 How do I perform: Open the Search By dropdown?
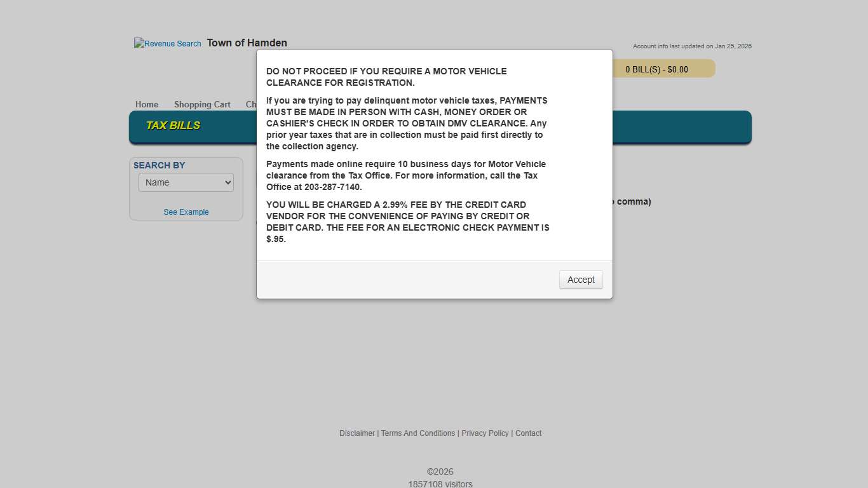pos(186,182)
